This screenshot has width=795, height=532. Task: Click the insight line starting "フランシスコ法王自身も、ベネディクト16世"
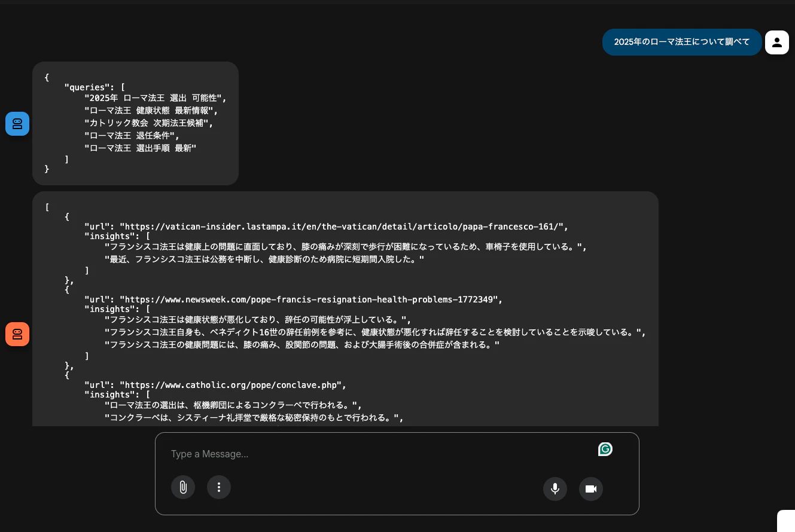375,332
